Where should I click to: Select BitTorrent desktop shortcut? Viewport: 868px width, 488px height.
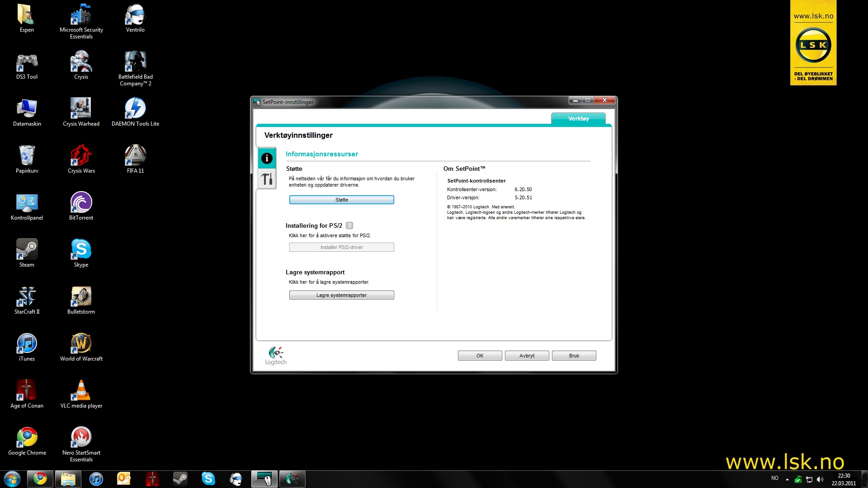pyautogui.click(x=81, y=207)
